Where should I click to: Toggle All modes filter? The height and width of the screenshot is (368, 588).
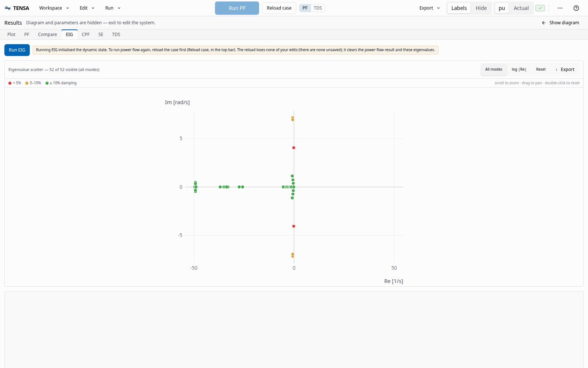[494, 70]
